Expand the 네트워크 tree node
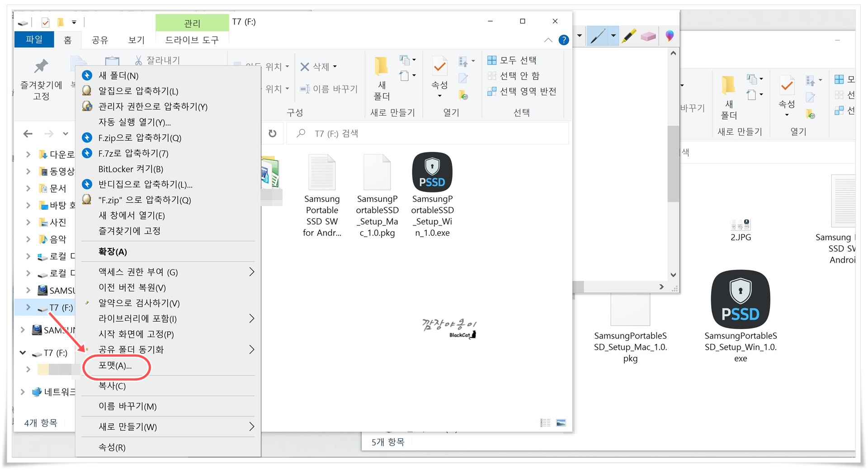This screenshot has width=868, height=470. pyautogui.click(x=23, y=392)
